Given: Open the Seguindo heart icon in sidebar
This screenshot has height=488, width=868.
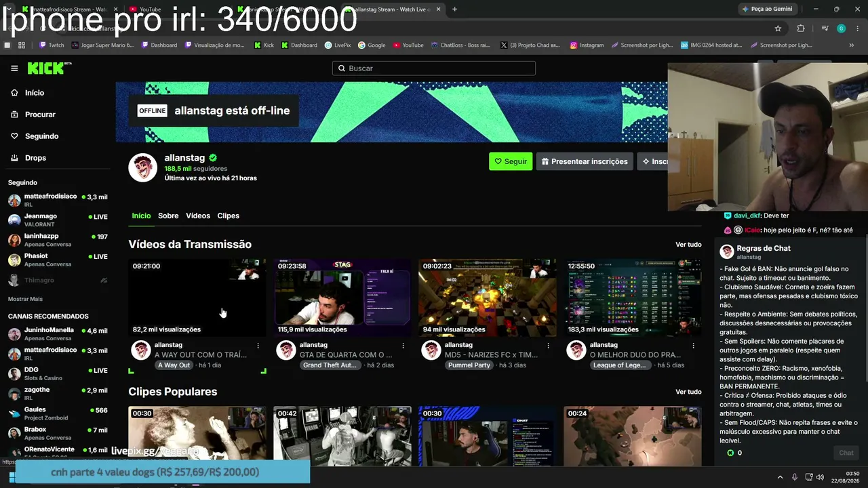Looking at the screenshot, I should 14,136.
